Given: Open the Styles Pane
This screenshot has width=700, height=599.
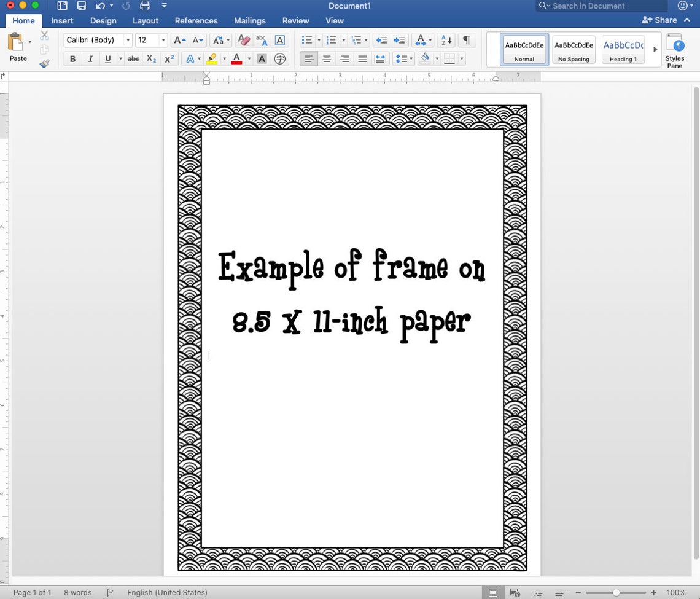Looking at the screenshot, I should pos(675,49).
